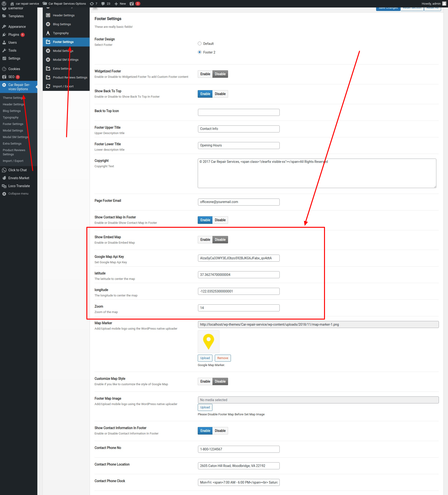Select the Header Settings icon in flyout menu
Viewport: 448px width, 495px height.
(48, 15)
